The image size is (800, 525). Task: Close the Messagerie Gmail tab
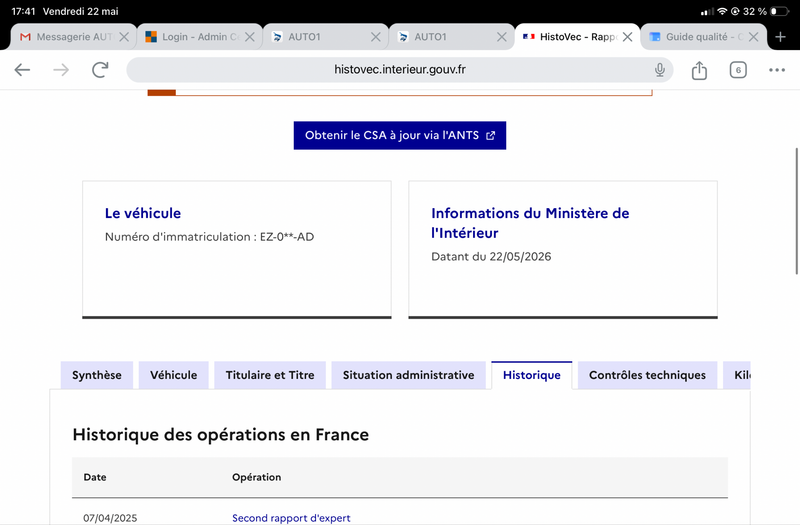coord(124,37)
